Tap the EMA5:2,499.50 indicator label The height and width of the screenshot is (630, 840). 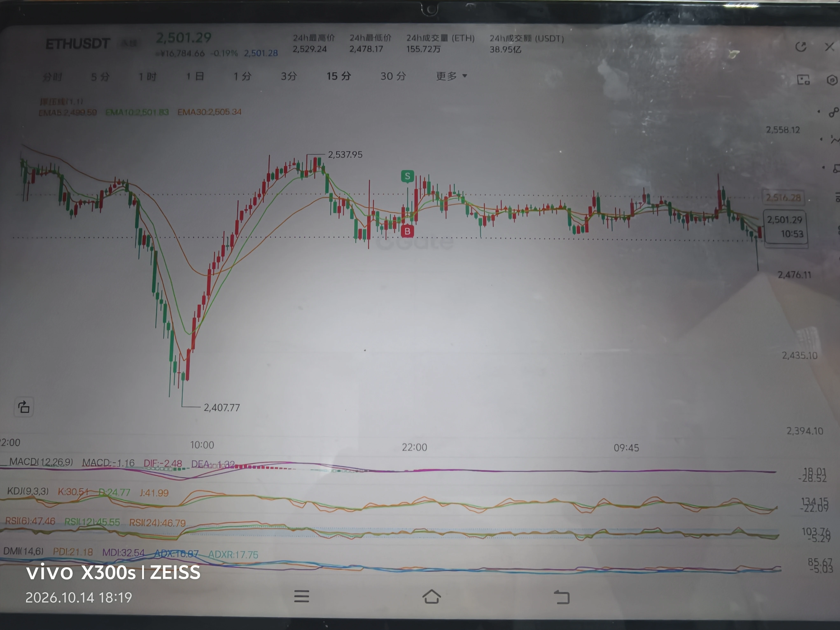point(68,113)
